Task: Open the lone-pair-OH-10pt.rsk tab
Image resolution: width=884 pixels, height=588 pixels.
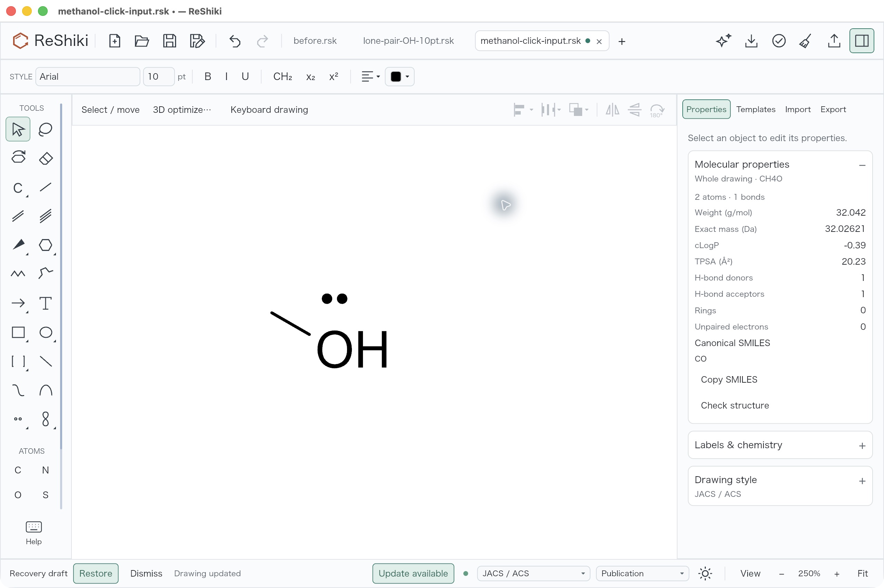Action: [408, 41]
